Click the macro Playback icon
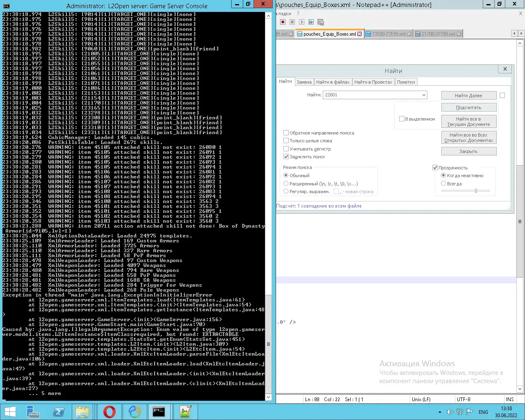The height and width of the screenshot is (420, 525). tap(301, 22)
